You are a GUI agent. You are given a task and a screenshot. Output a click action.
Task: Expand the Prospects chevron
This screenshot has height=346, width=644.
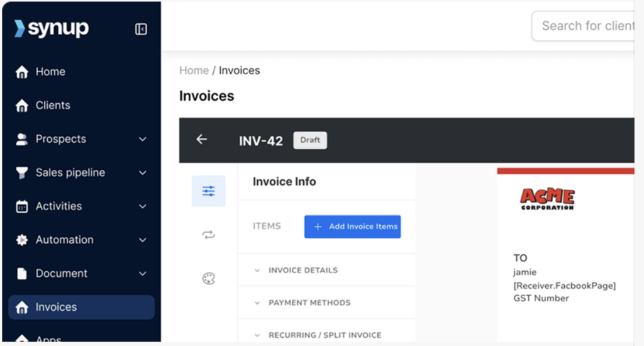tap(143, 139)
